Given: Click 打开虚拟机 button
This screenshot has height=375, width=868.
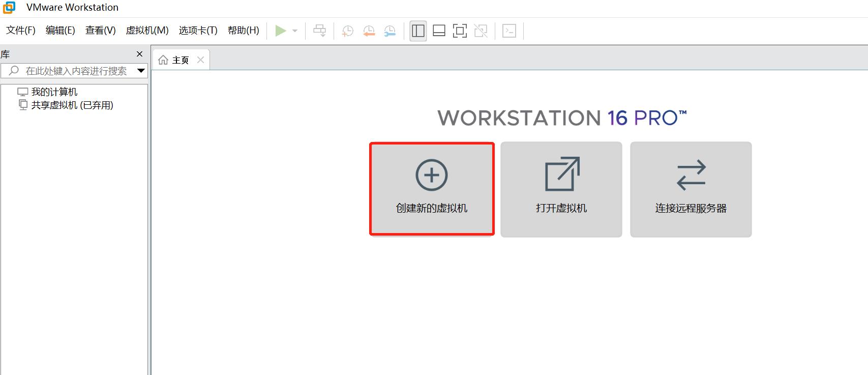Looking at the screenshot, I should 561,189.
